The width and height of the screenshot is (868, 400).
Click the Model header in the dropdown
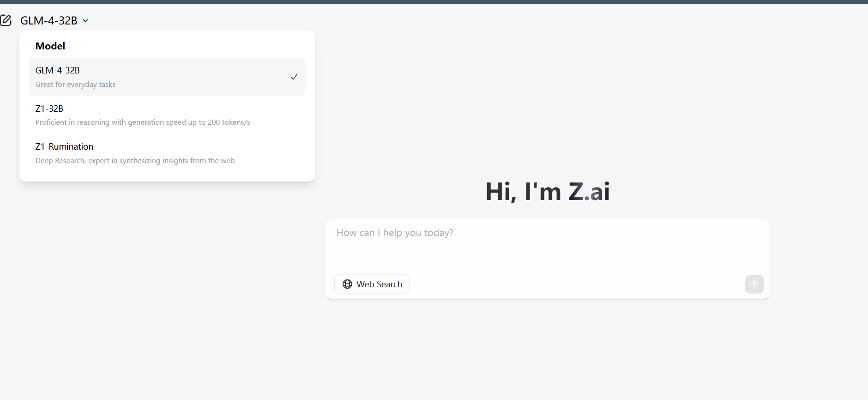[50, 46]
